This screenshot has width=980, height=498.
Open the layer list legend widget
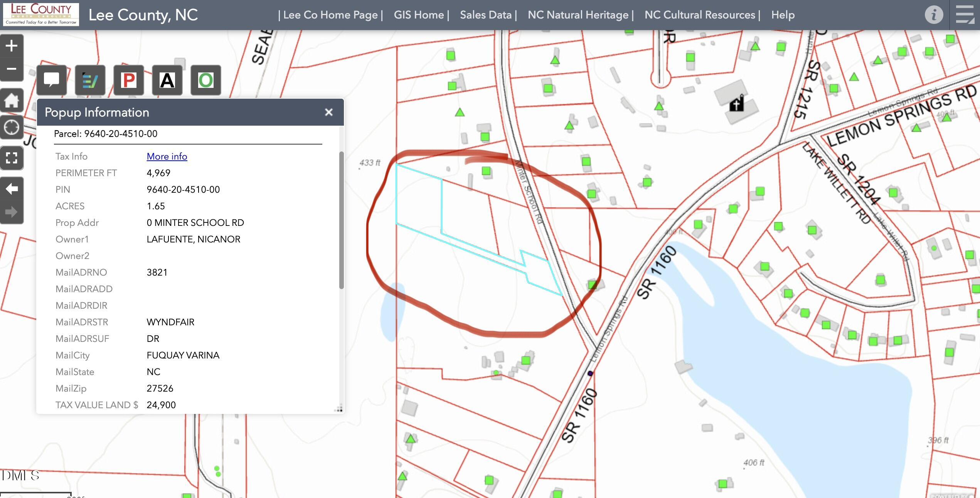[90, 80]
